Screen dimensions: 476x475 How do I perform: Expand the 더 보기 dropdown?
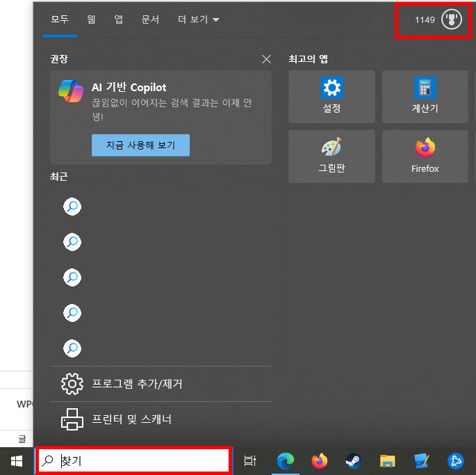(198, 19)
